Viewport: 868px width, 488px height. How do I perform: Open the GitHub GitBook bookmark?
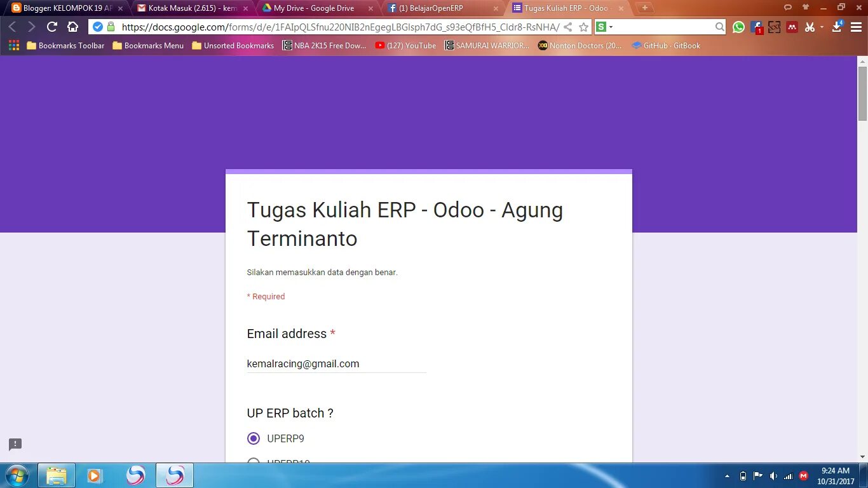[x=666, y=46]
